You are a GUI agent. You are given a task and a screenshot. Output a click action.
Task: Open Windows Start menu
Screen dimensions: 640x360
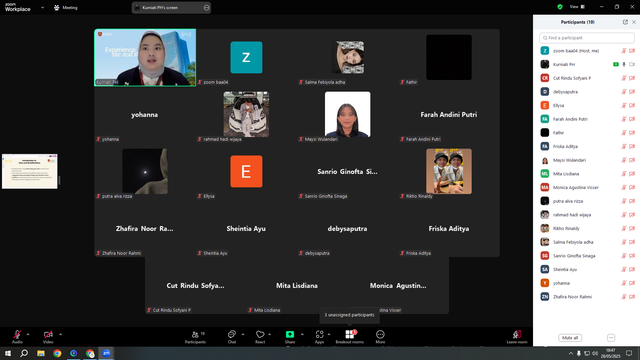click(8, 353)
